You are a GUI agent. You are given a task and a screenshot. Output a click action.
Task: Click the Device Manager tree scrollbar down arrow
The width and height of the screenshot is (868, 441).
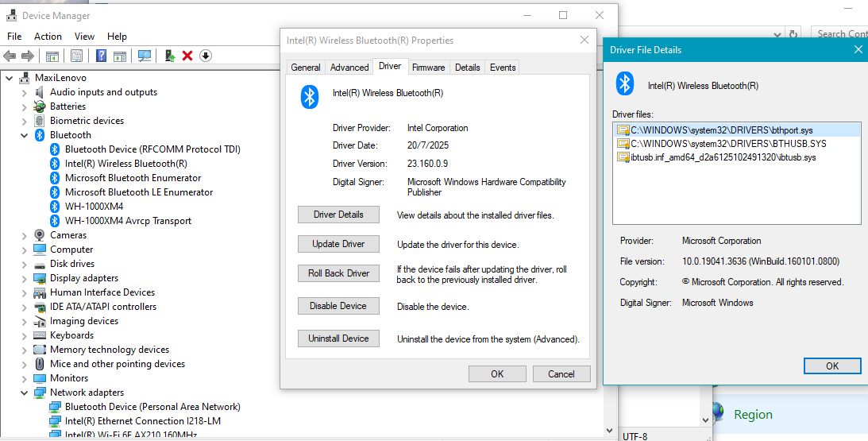click(609, 431)
